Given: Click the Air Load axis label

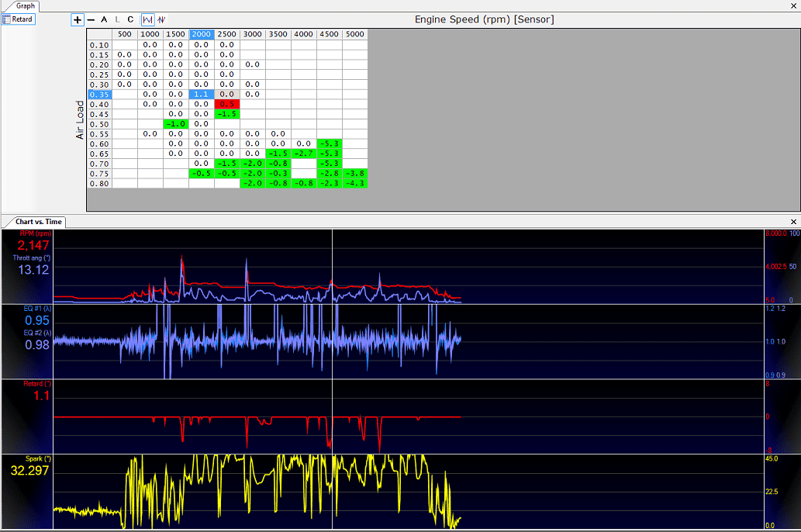Looking at the screenshot, I should coord(80,119).
